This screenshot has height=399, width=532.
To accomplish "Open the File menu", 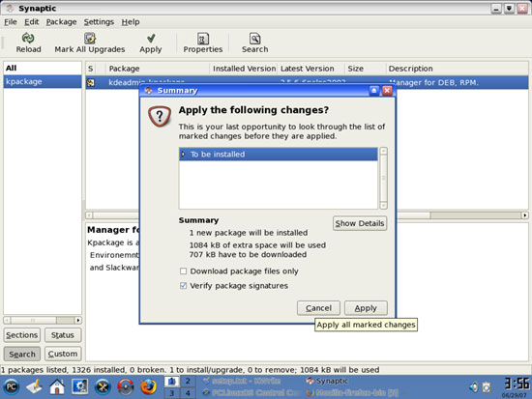I will pos(11,22).
